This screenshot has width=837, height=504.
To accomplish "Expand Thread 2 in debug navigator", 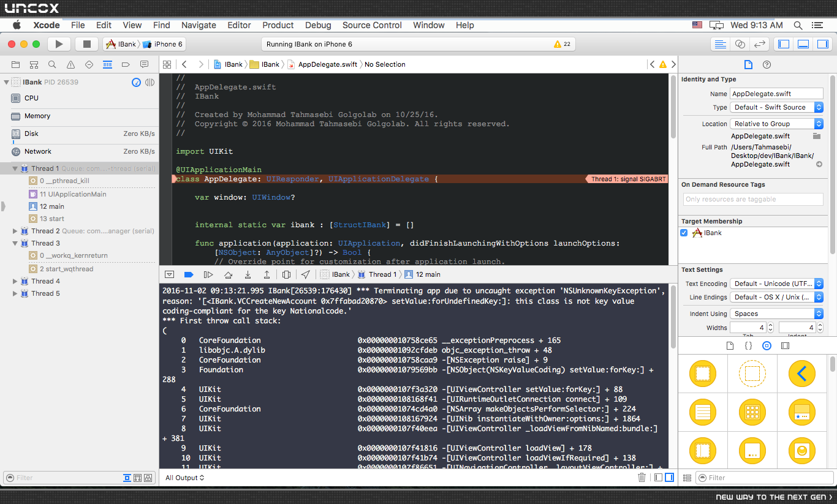I will (15, 231).
